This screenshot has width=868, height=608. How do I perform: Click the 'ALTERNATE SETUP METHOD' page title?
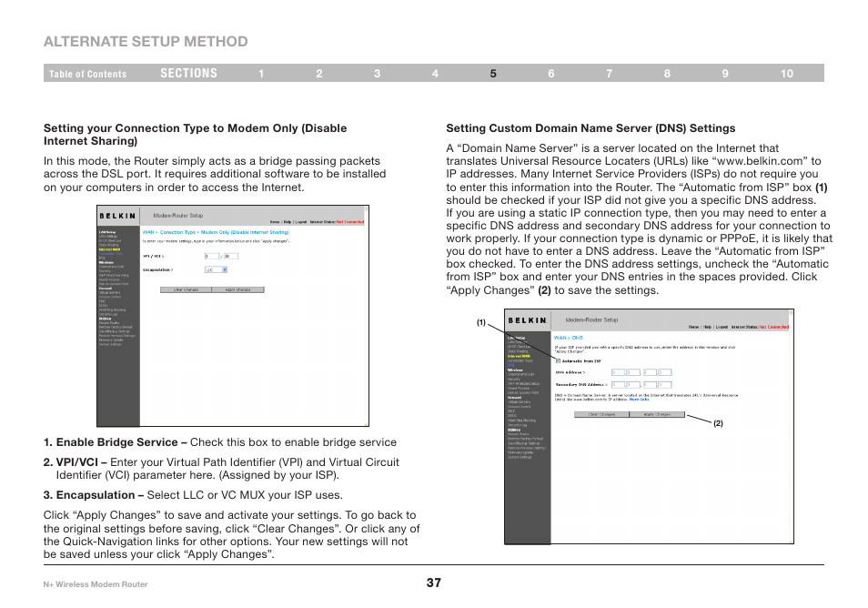pyautogui.click(x=146, y=42)
